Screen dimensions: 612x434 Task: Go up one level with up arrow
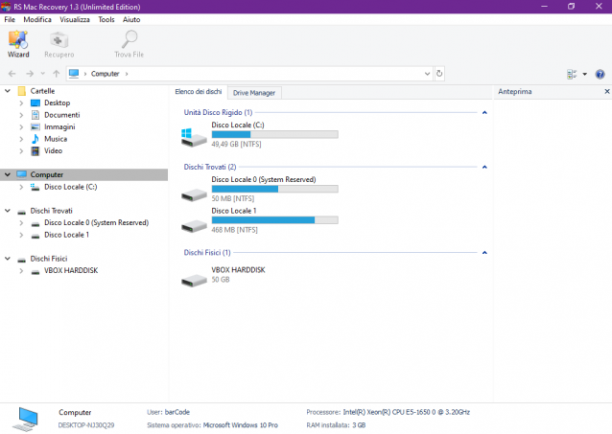pyautogui.click(x=56, y=73)
